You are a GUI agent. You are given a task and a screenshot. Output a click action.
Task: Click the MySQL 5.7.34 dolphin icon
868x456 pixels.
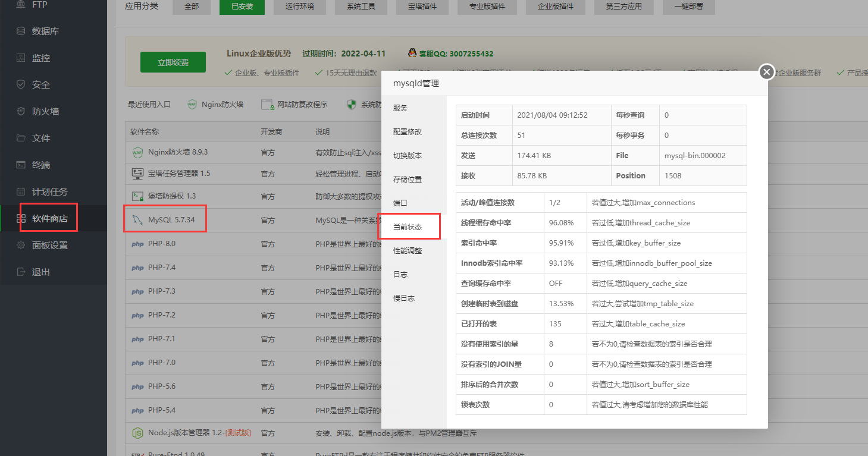[x=137, y=220]
